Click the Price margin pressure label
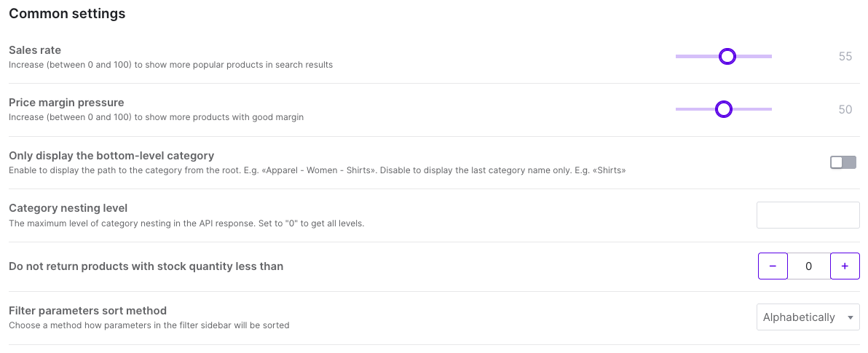Image resolution: width=868 pixels, height=353 pixels. [x=66, y=103]
